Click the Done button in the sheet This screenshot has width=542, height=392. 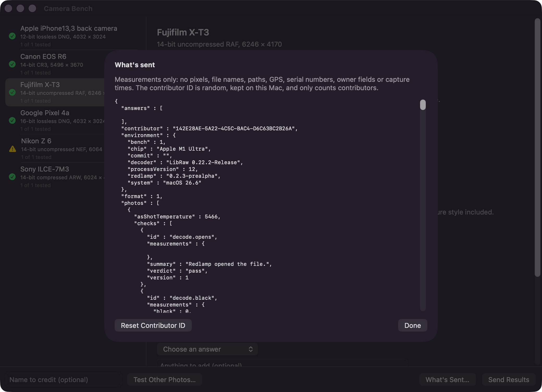click(x=412, y=325)
